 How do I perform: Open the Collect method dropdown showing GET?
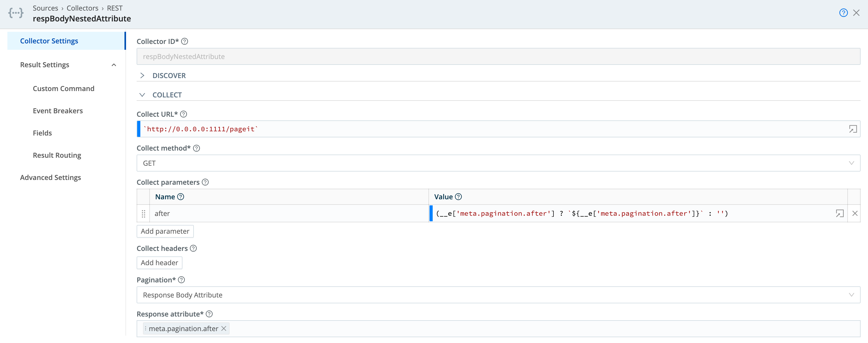click(499, 163)
